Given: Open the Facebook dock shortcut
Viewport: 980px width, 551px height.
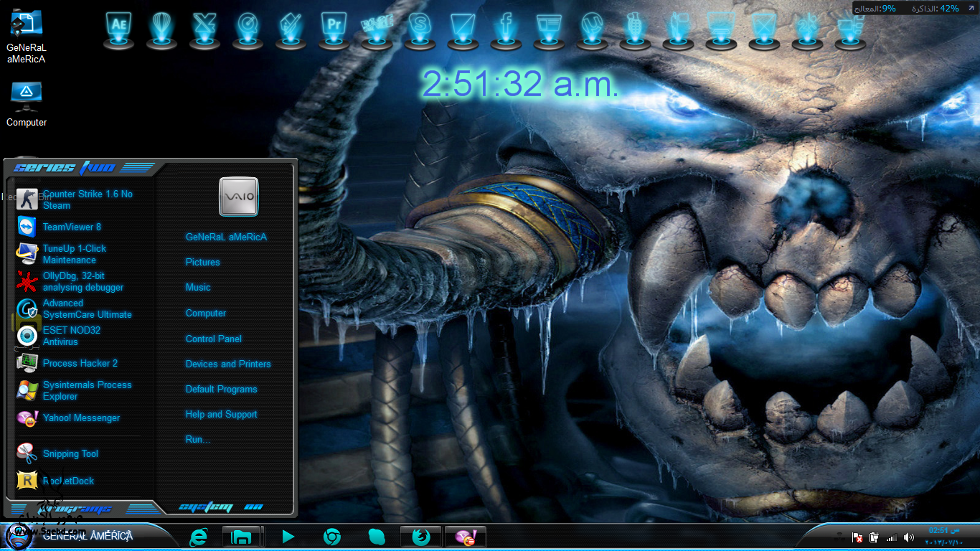Looking at the screenshot, I should [x=506, y=27].
